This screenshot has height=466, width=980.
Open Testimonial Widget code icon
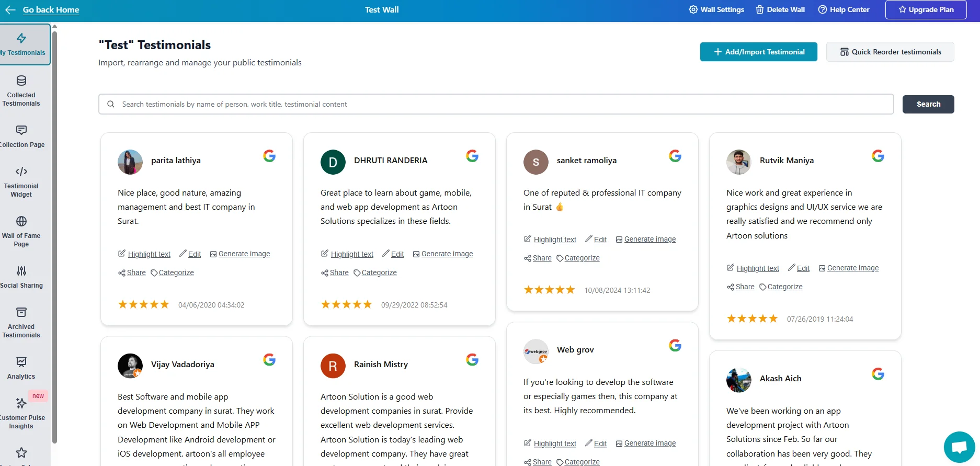pyautogui.click(x=21, y=172)
